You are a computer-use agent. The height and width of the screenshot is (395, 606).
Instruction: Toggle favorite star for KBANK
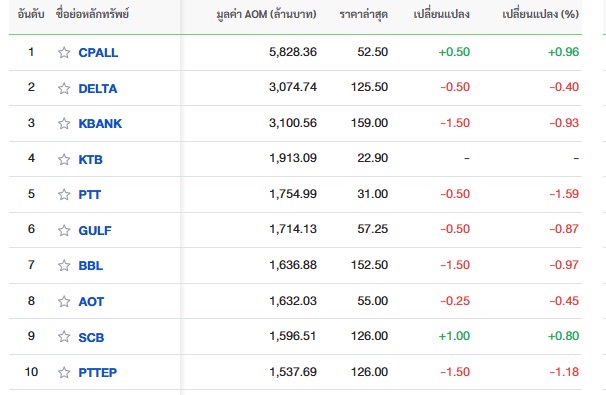[64, 123]
